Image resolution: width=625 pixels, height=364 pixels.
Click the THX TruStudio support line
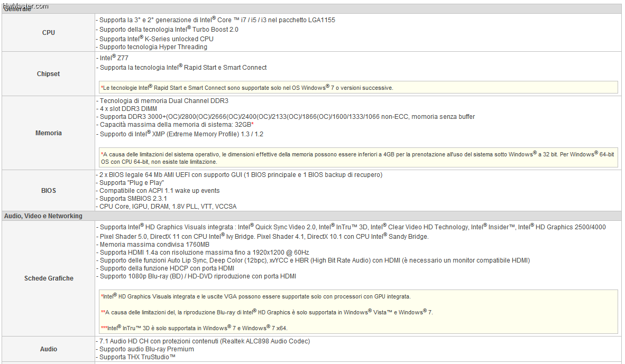pos(135,357)
